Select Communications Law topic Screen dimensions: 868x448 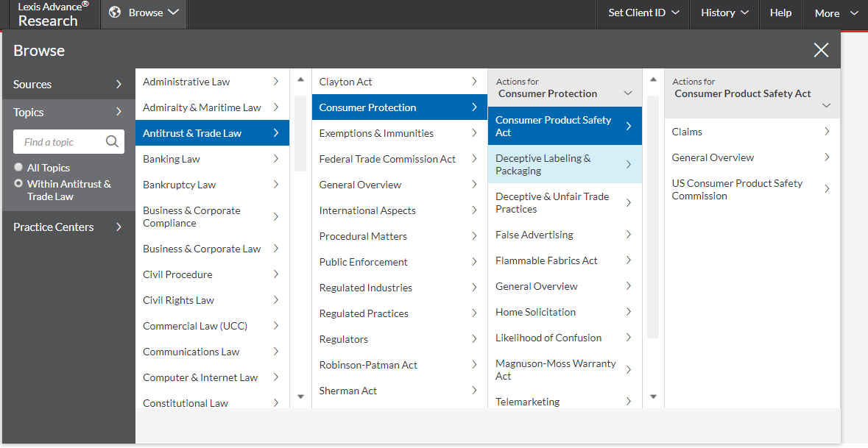[212, 352]
